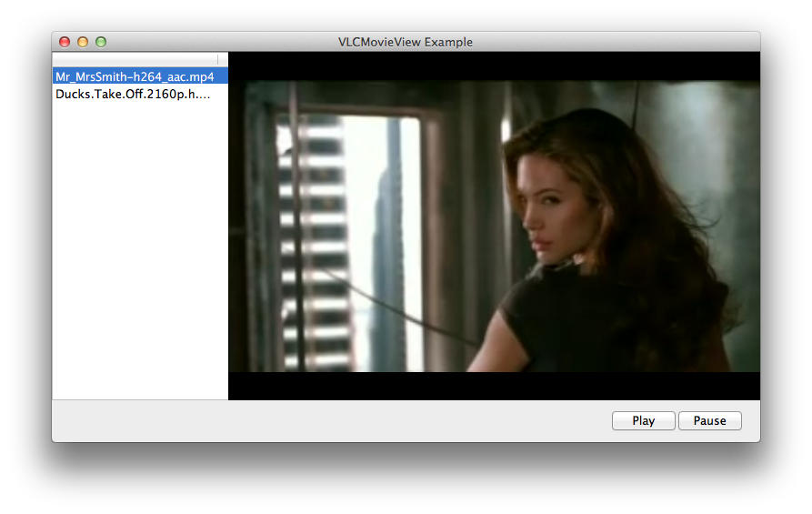Viewport: 812px width, 514px height.
Task: Click empty gray bar left of Play
Action: (327, 420)
